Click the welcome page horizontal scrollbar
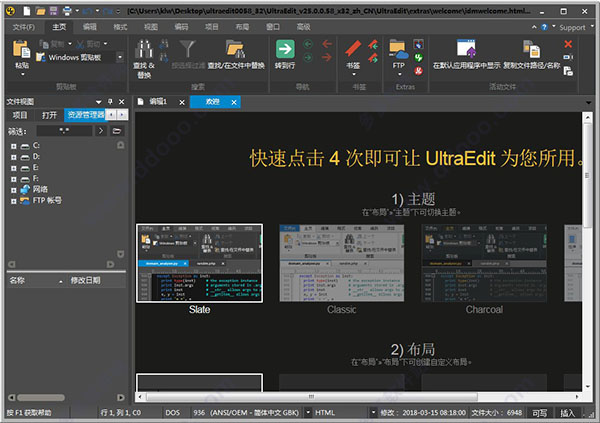Screen dimensions: 600x423 (313, 397)
